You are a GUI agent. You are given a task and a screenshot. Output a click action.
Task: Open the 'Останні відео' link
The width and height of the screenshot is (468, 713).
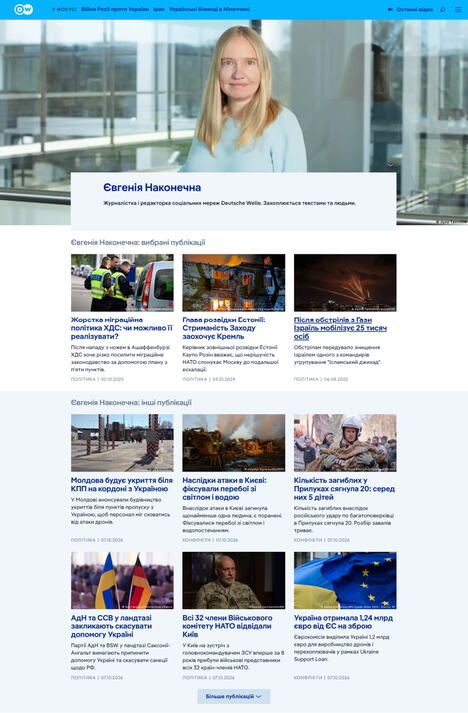pos(411,10)
